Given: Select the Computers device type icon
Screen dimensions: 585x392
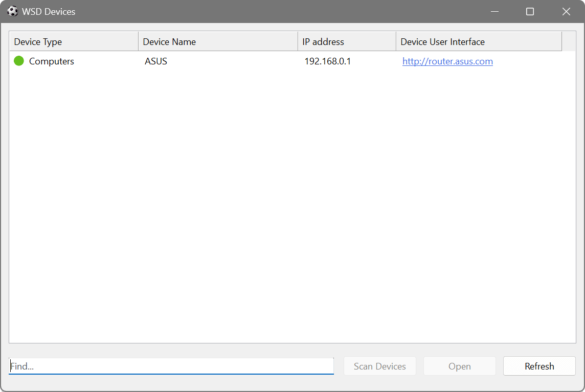Looking at the screenshot, I should coord(19,61).
